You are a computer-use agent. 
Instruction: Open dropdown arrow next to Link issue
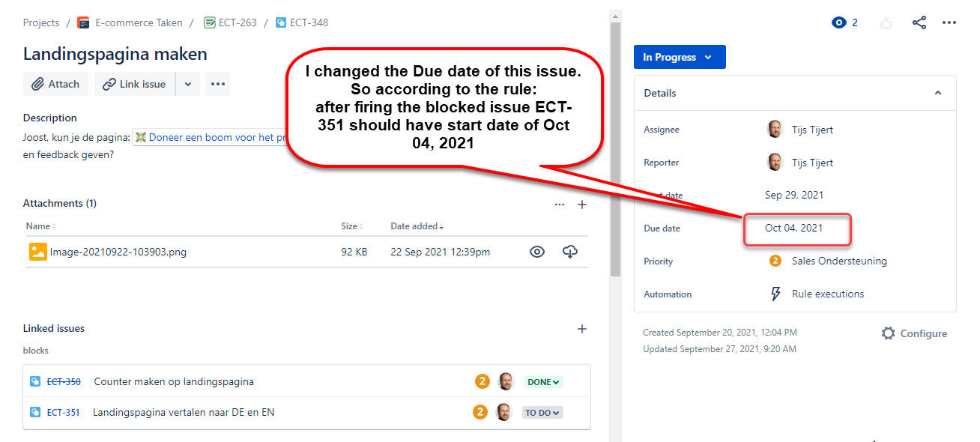187,84
